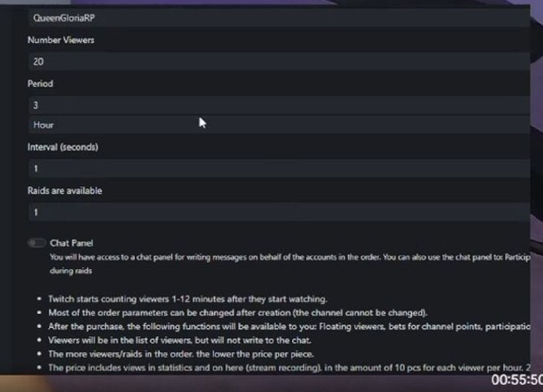Toggle the Chat Panel switch
This screenshot has width=543, height=392.
point(36,243)
